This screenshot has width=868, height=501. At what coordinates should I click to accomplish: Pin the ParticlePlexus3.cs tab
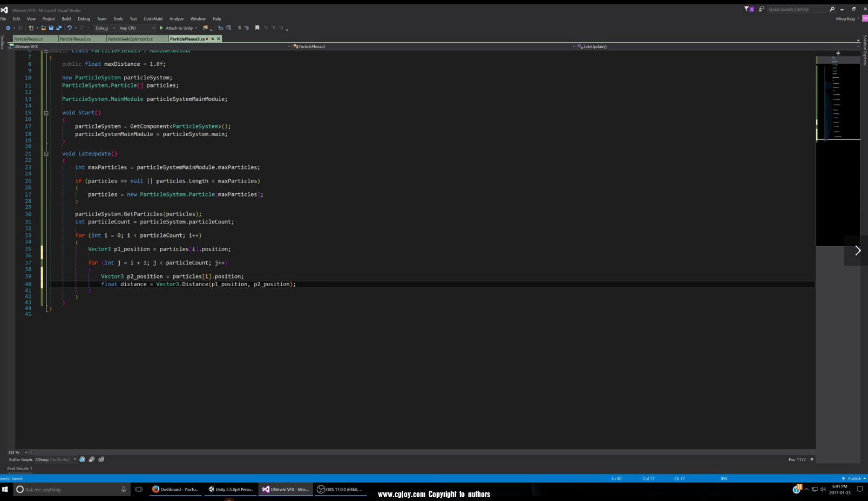click(x=213, y=39)
